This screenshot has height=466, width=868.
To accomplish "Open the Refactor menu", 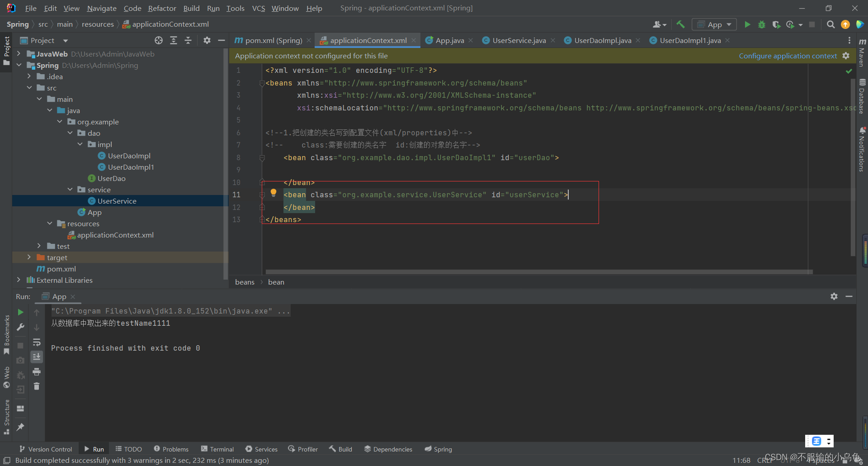I will point(162,8).
